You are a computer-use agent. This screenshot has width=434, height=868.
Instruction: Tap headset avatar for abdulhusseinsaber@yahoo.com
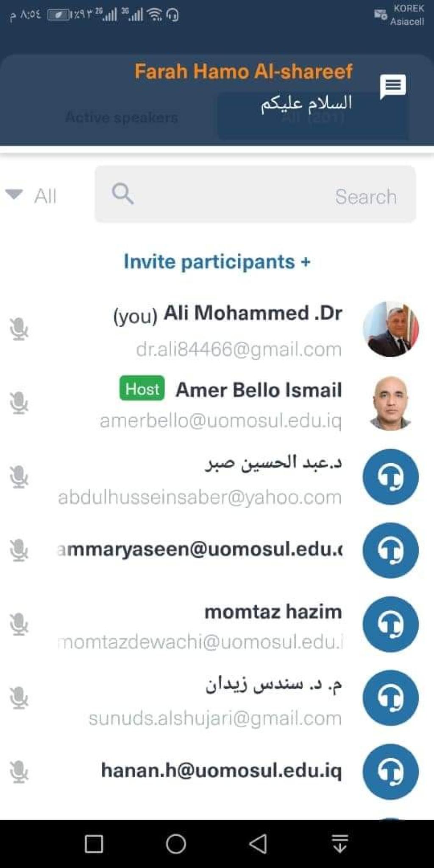click(x=390, y=477)
